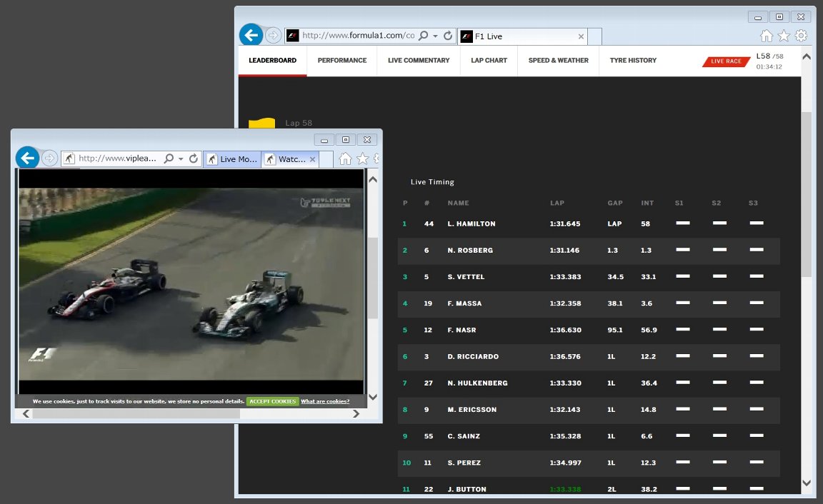
Task: Open address dropdown arrow in viplea window
Action: [x=181, y=159]
